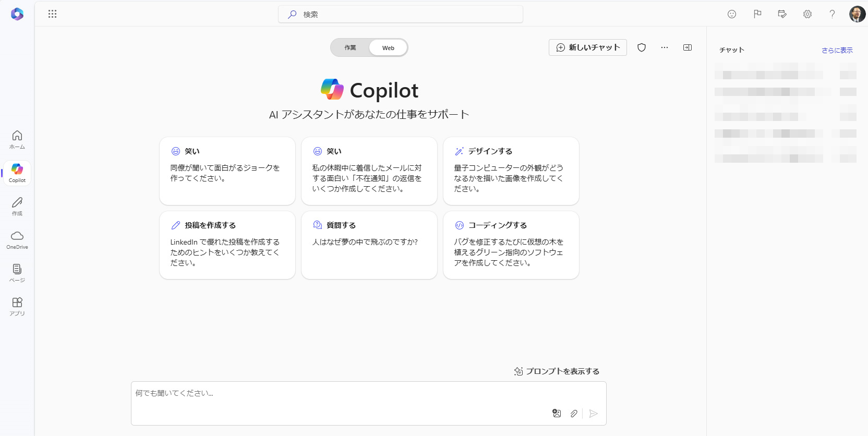Select the 質問する dream flying card
The image size is (868, 436).
(x=369, y=245)
